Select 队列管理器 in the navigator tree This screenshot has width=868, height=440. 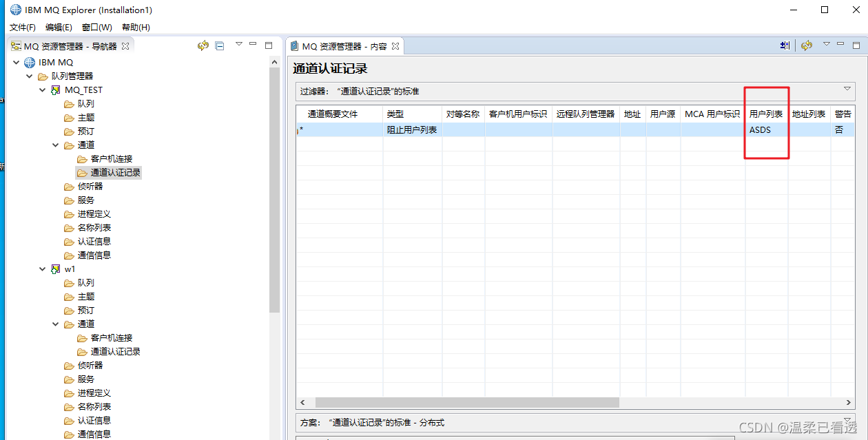(72, 76)
